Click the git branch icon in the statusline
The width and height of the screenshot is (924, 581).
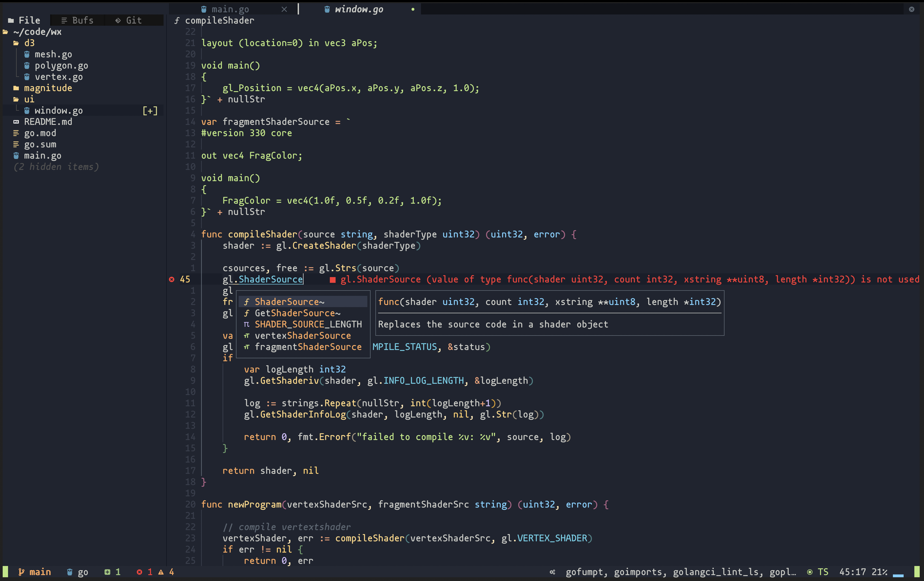pos(21,572)
